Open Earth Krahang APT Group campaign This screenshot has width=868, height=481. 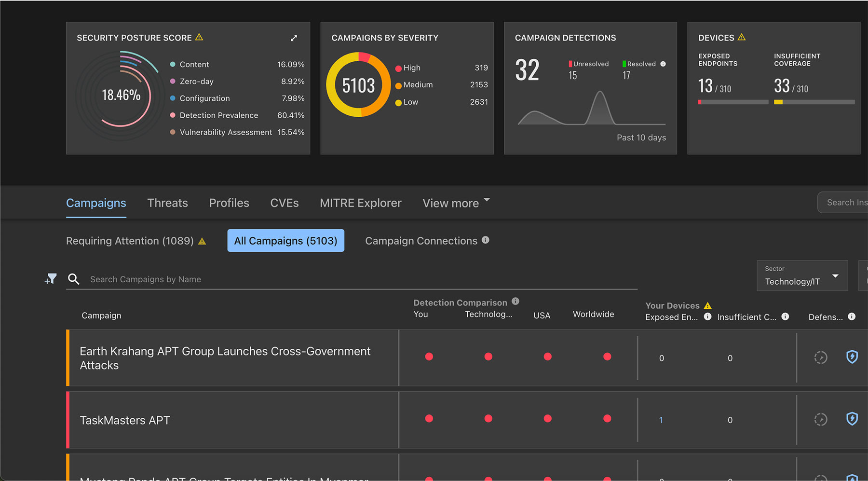click(225, 358)
